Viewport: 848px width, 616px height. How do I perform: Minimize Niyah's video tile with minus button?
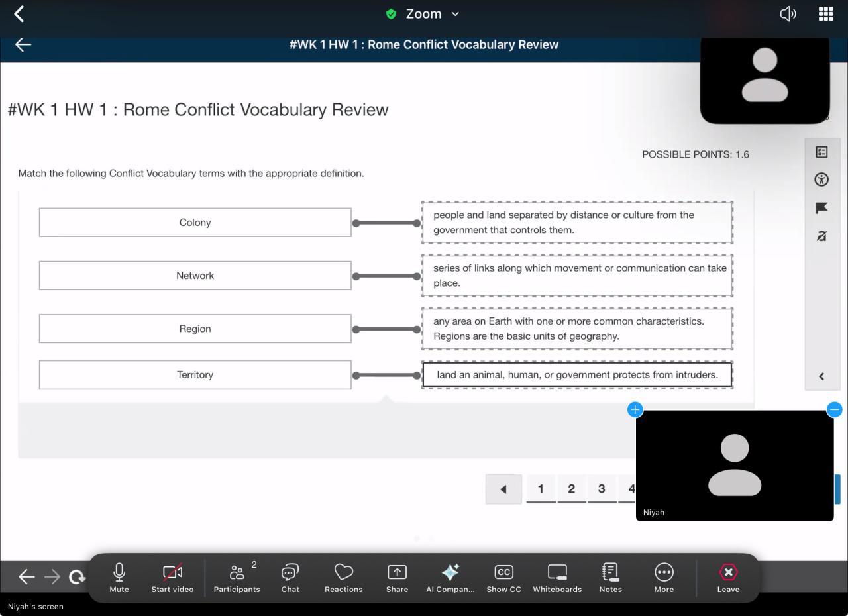[x=834, y=409]
